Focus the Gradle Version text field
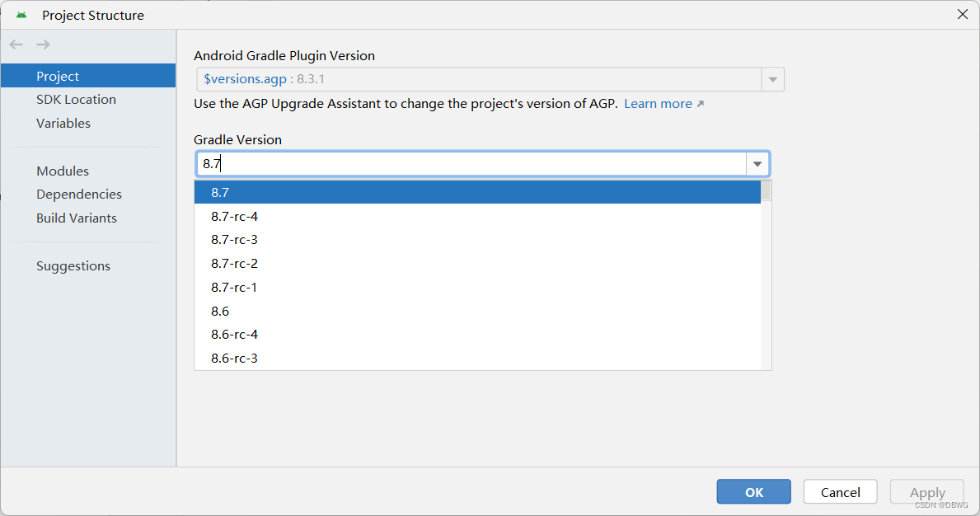The width and height of the screenshot is (980, 516). coord(470,164)
